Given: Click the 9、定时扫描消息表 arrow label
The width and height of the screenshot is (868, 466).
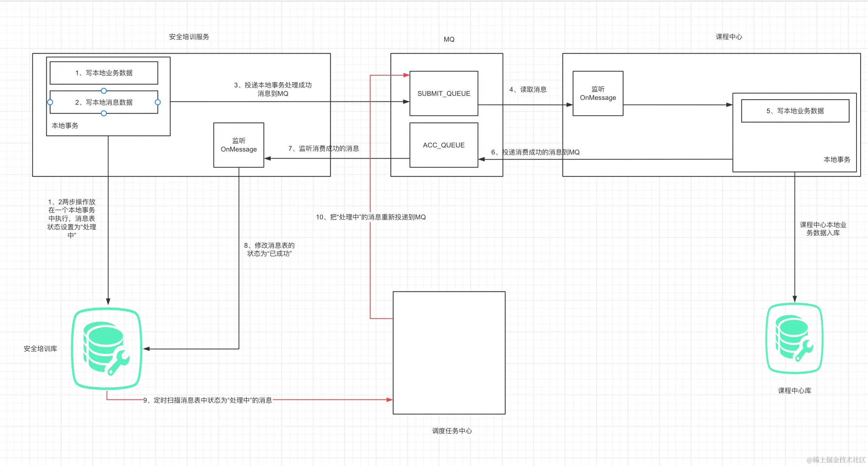Looking at the screenshot, I should [x=208, y=400].
